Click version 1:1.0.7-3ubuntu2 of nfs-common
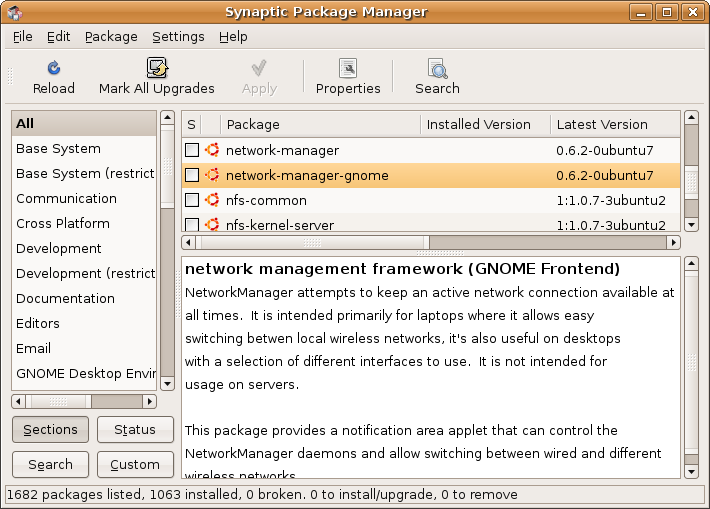Viewport: 710px width, 509px height. coord(611,200)
